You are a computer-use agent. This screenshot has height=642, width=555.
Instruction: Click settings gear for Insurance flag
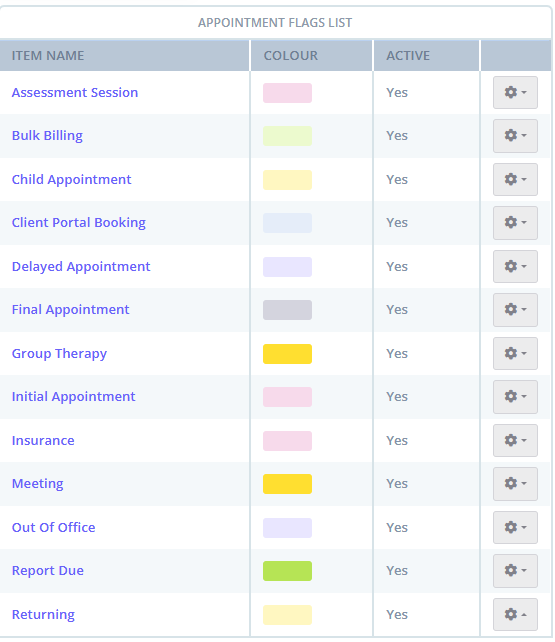[x=515, y=441]
